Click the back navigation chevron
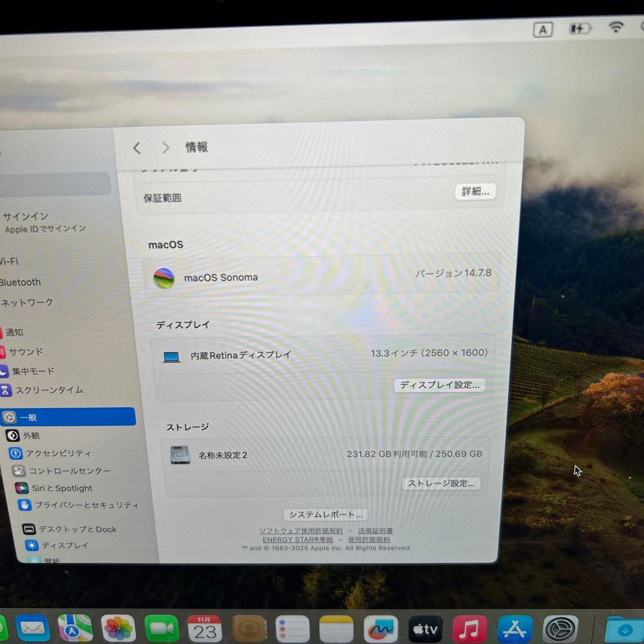This screenshot has height=644, width=644. pyautogui.click(x=137, y=148)
